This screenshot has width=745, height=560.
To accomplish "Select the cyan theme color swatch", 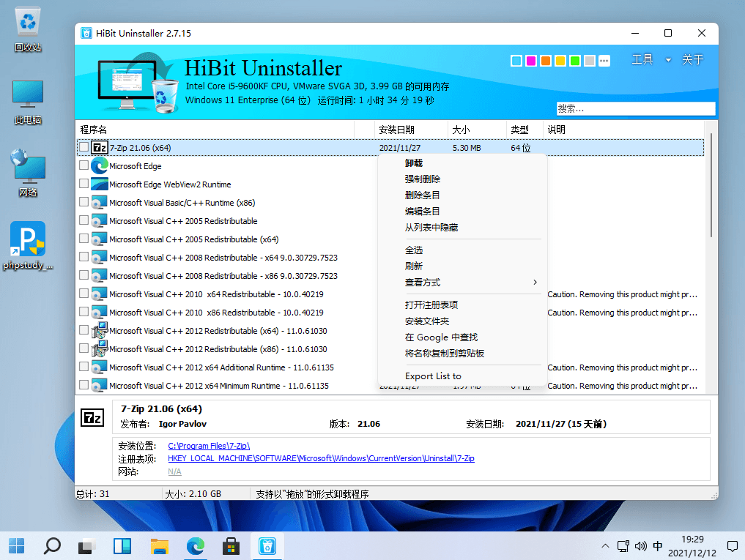I will click(516, 61).
